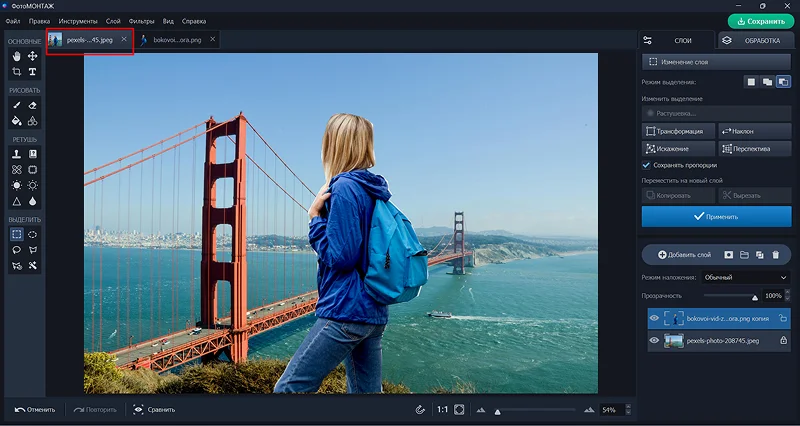Open layer from folder icon
This screenshot has height=426, width=800.
click(744, 255)
